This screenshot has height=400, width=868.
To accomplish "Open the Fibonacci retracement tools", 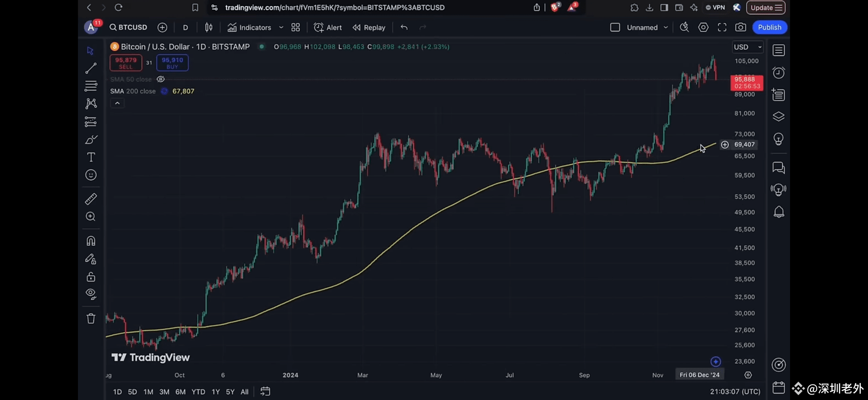I will click(x=90, y=86).
